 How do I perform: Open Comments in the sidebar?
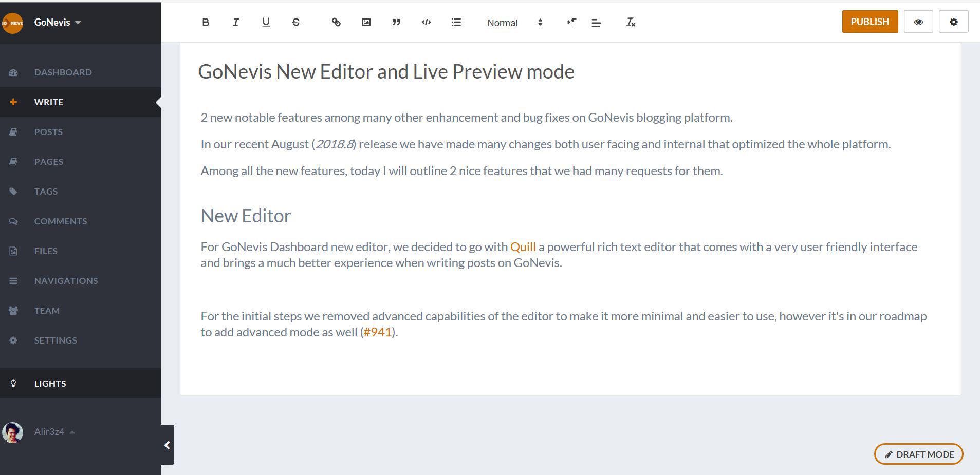[x=80, y=221]
